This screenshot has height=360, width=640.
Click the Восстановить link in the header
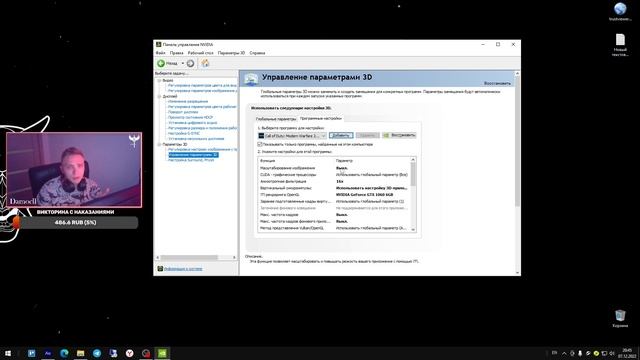point(497,83)
